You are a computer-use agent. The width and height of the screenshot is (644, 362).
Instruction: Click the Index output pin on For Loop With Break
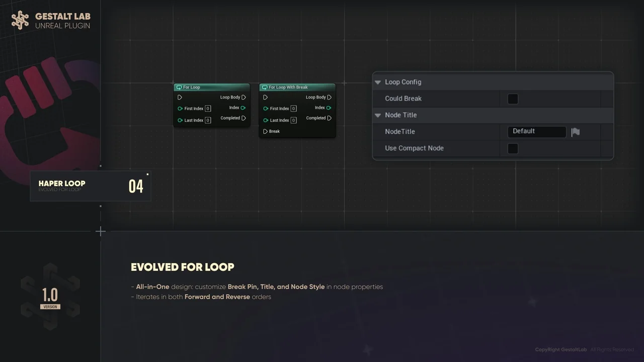(330, 108)
